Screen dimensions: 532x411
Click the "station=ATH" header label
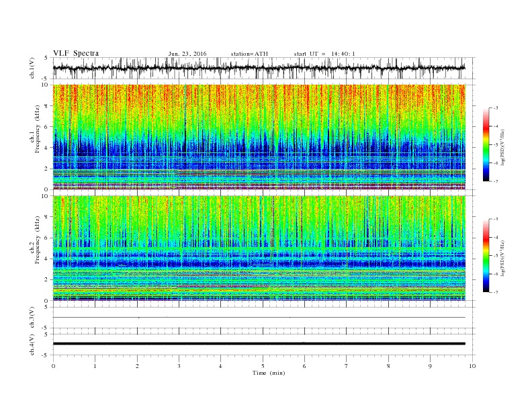249,54
